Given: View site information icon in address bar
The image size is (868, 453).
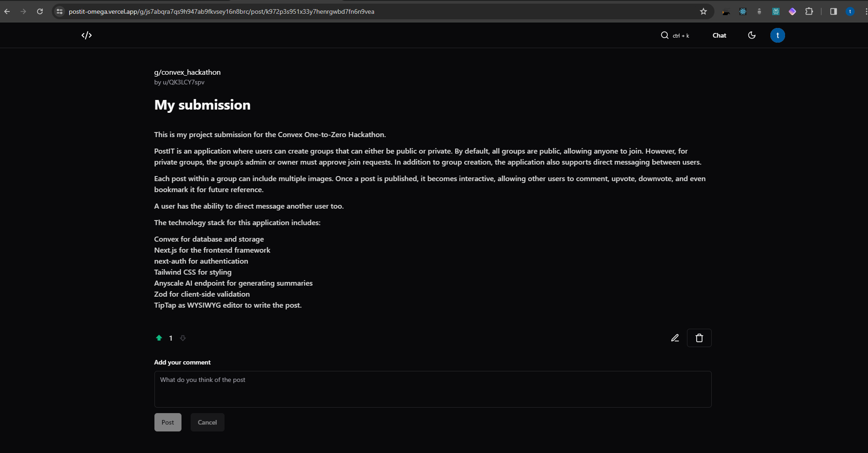Looking at the screenshot, I should tap(59, 11).
